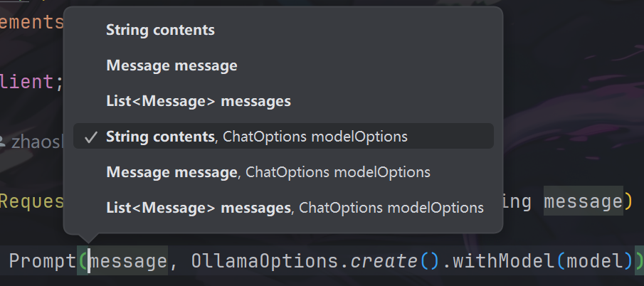Open the zhaosl author inlay hint

coord(37,141)
